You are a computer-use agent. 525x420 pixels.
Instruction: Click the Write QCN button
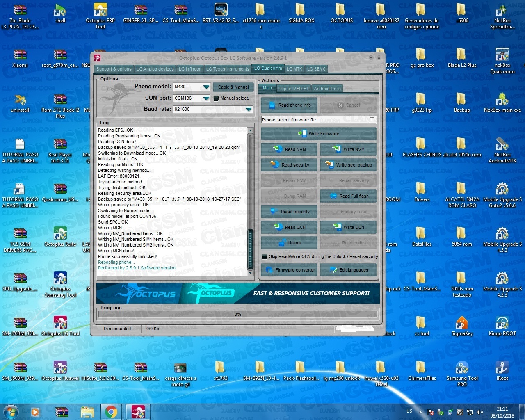[x=348, y=227]
